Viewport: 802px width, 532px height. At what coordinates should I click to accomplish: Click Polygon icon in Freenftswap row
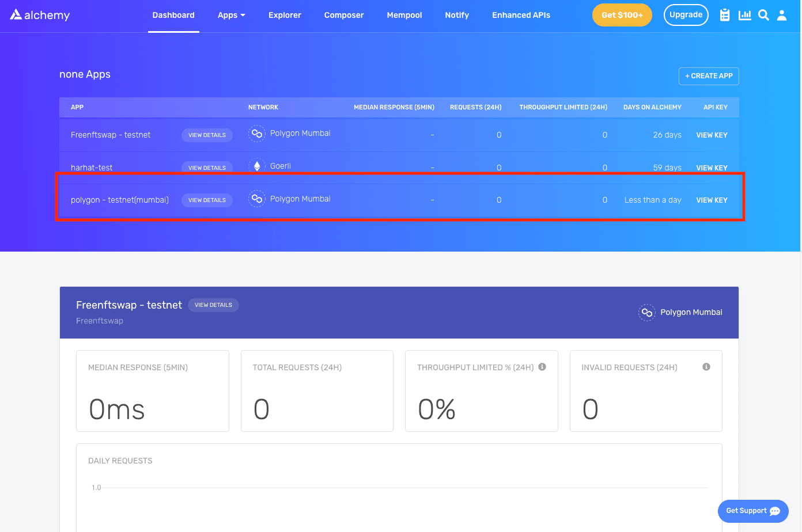[257, 134]
